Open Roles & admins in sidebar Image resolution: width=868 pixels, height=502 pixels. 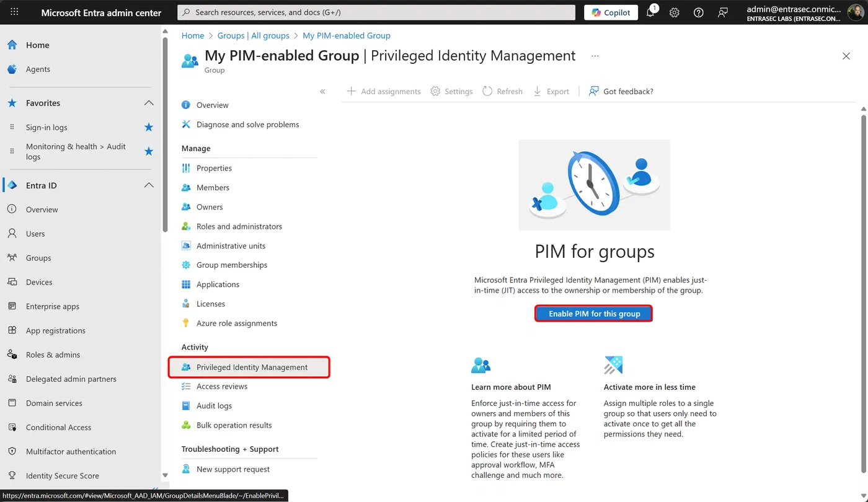pos(53,354)
